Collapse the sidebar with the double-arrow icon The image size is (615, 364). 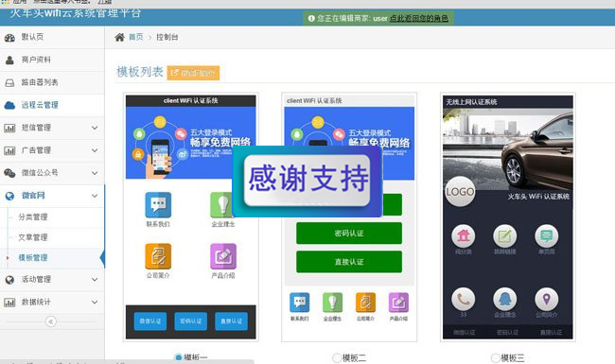pyautogui.click(x=50, y=321)
